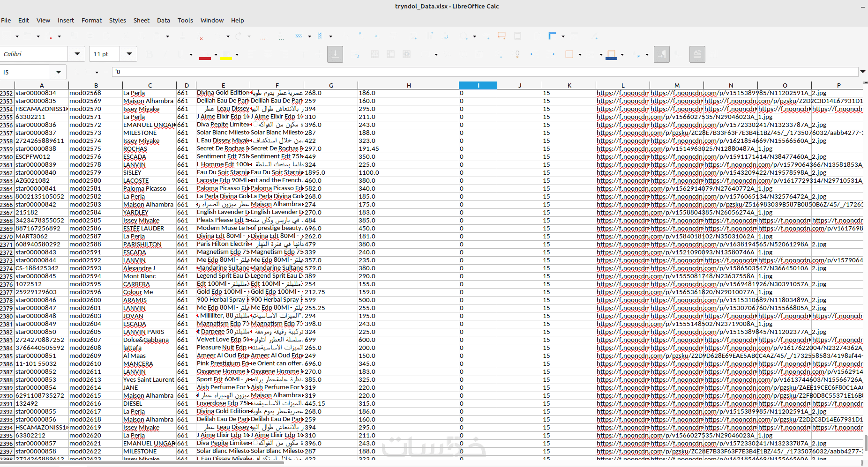Toggle the active Align Bottom button
This screenshot has width=868, height=467.
point(335,54)
